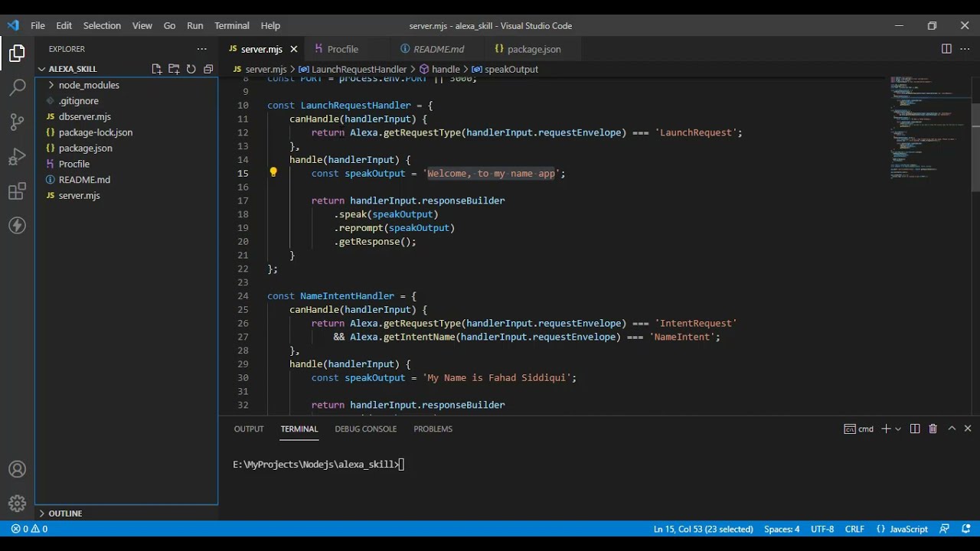Kill the terminal with trash icon

click(x=933, y=429)
